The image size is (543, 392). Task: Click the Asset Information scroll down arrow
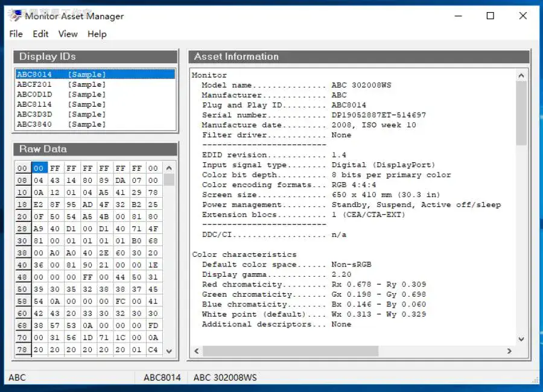click(521, 339)
